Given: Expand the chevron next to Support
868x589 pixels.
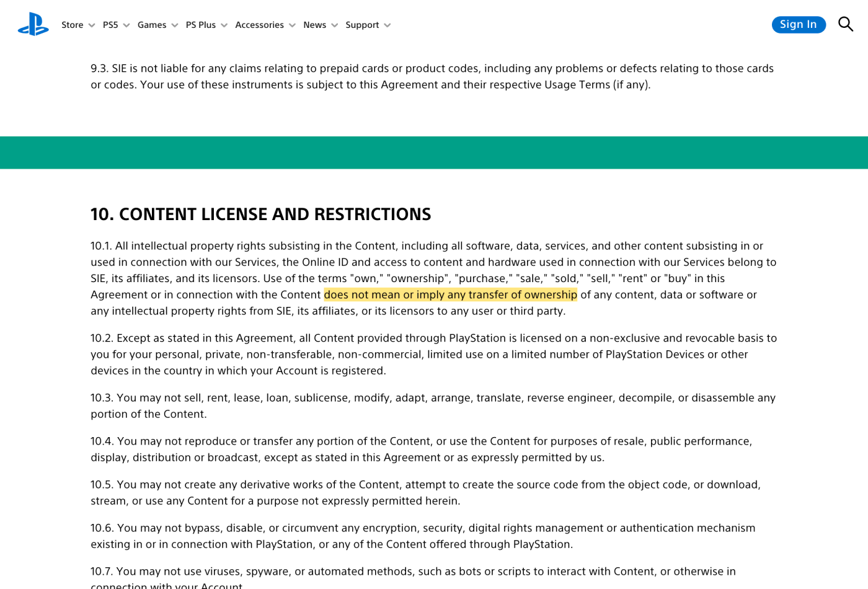Looking at the screenshot, I should tap(387, 25).
